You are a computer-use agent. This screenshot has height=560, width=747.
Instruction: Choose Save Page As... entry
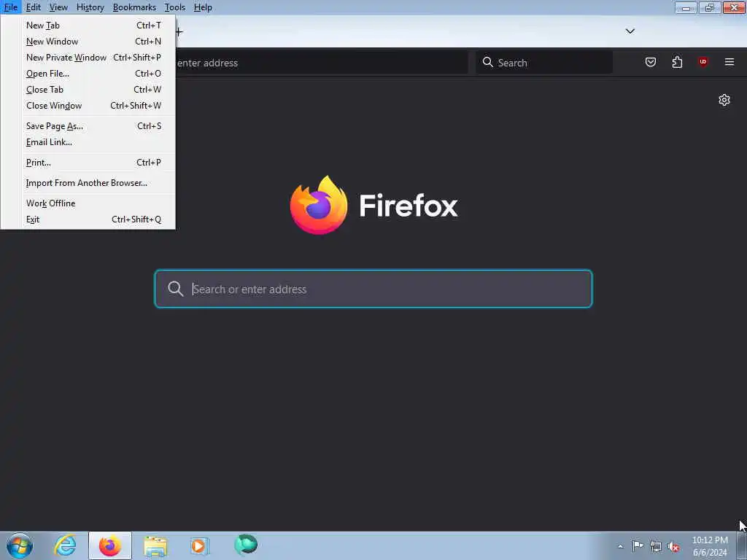pyautogui.click(x=88, y=126)
